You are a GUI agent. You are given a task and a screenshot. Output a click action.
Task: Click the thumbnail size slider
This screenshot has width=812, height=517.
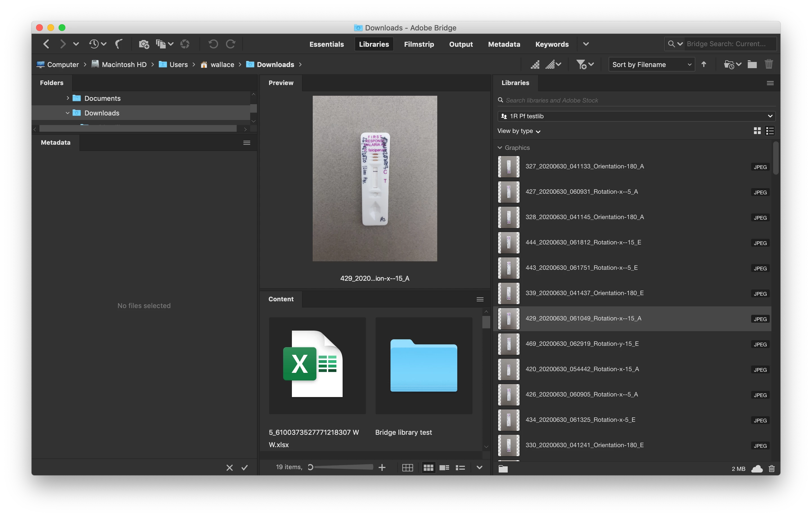tap(343, 467)
